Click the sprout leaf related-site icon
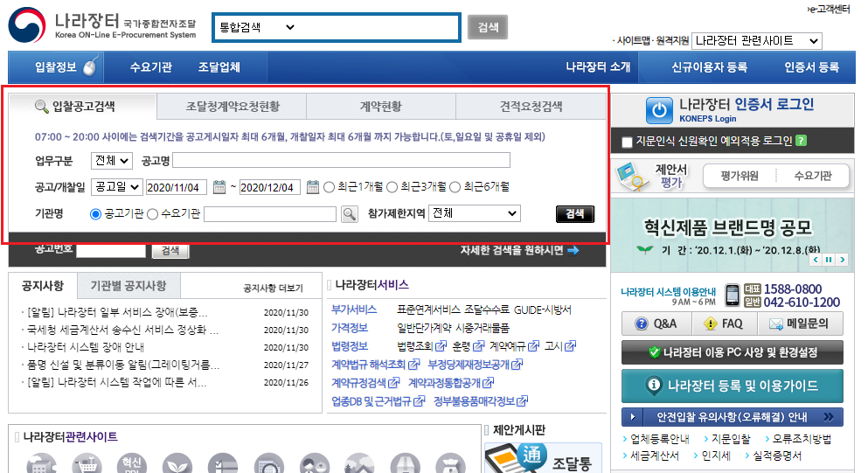 [x=177, y=464]
